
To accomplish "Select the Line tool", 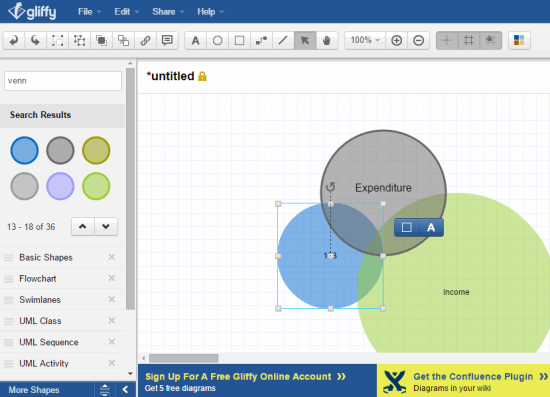I will [x=283, y=41].
